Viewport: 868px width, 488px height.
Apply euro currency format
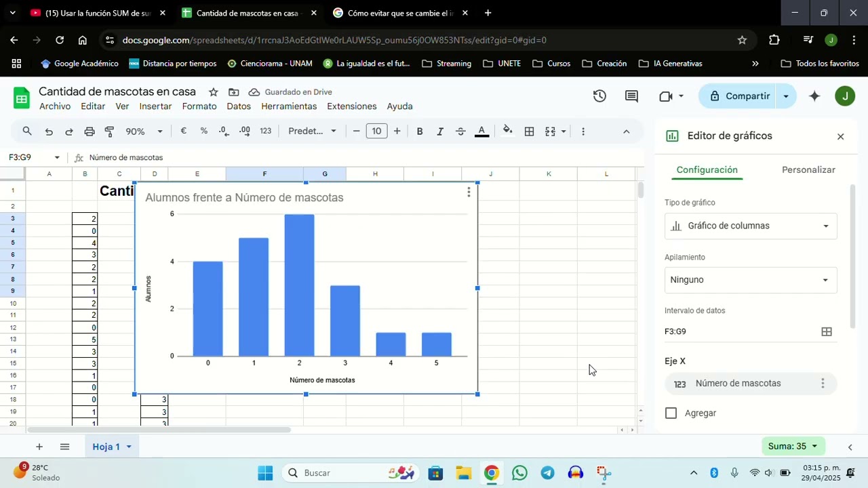(x=183, y=131)
